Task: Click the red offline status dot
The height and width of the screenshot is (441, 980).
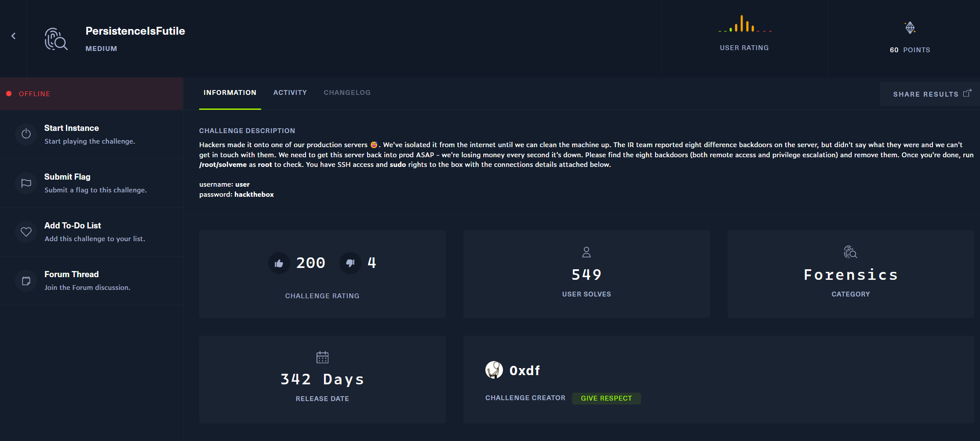Action: (x=9, y=94)
